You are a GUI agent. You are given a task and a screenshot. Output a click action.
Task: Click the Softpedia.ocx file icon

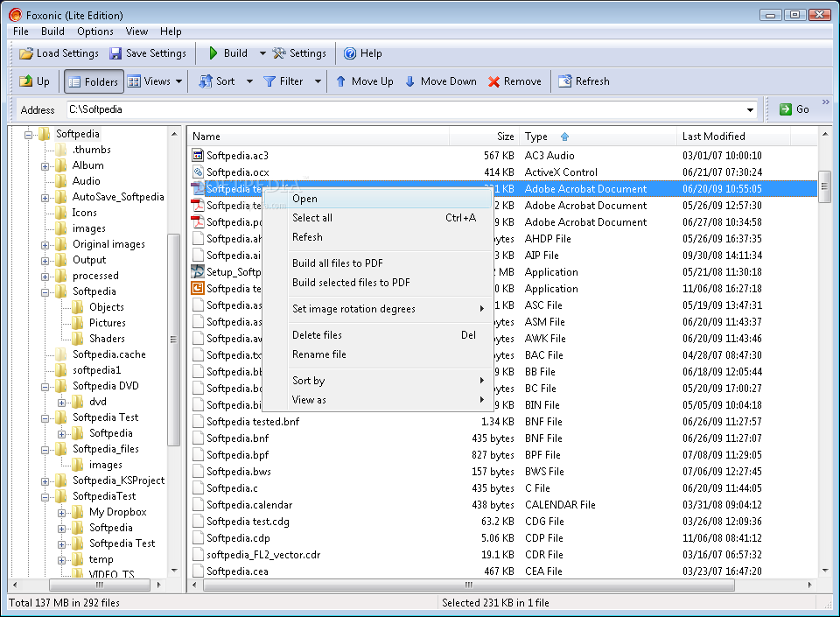[x=198, y=172]
